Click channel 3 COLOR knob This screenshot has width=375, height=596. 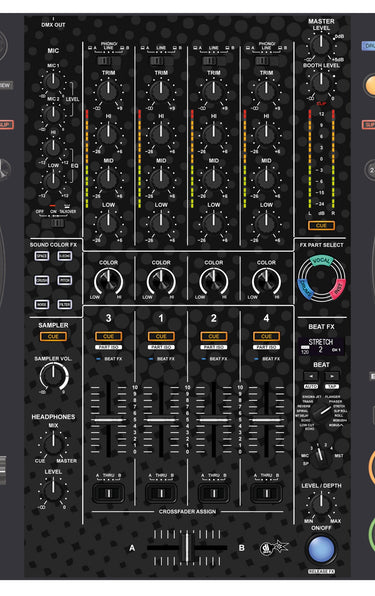[x=108, y=282]
